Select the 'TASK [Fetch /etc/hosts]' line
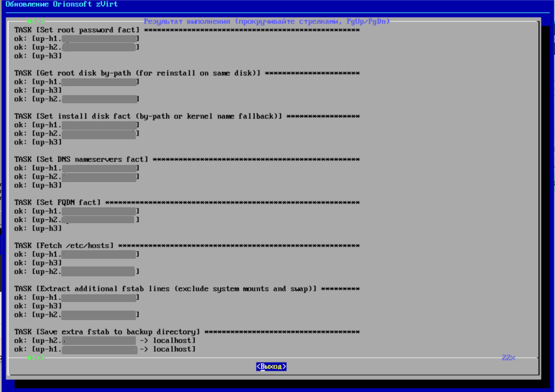 (187, 246)
